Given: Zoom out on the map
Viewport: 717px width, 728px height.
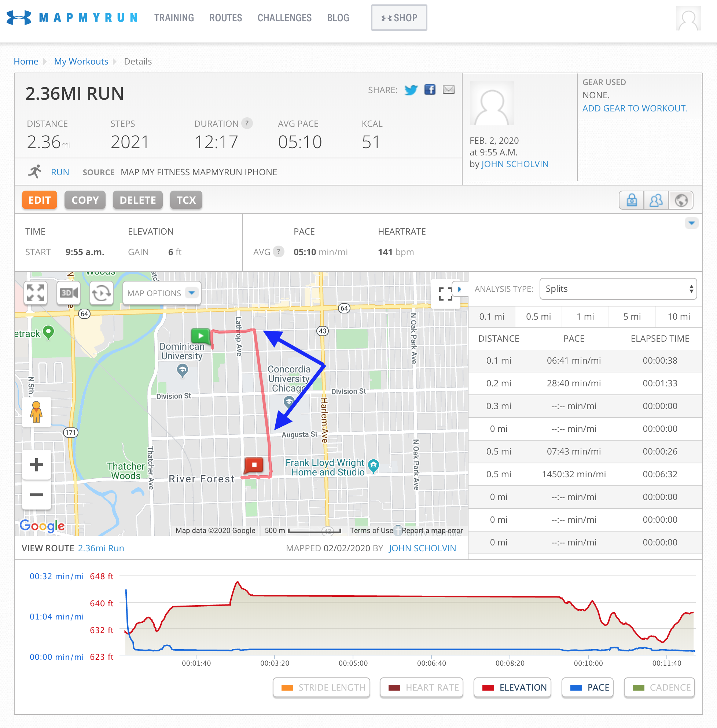Looking at the screenshot, I should point(36,494).
